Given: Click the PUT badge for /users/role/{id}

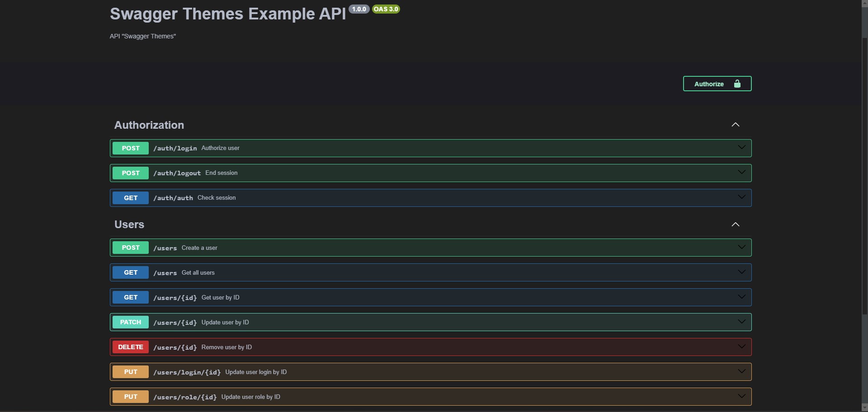Looking at the screenshot, I should (131, 397).
